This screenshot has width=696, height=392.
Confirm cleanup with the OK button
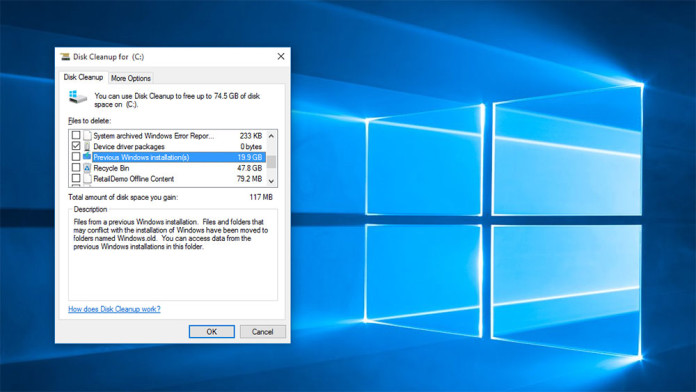click(212, 332)
